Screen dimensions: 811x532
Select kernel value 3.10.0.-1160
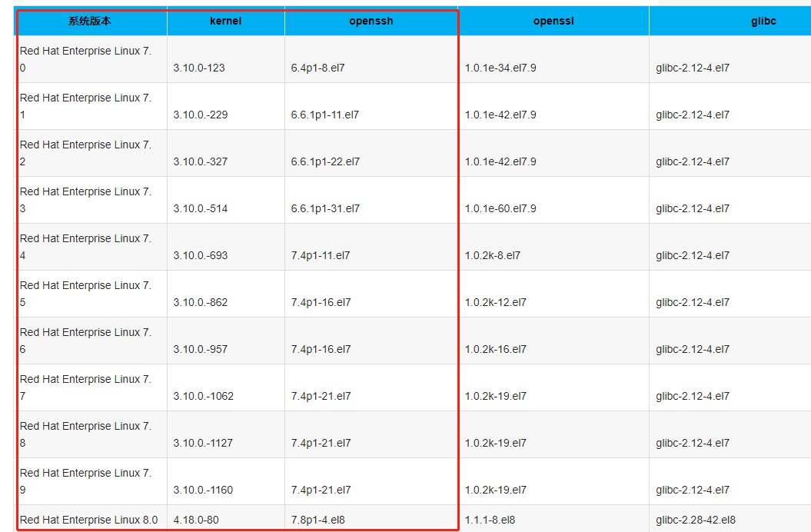[x=203, y=490]
